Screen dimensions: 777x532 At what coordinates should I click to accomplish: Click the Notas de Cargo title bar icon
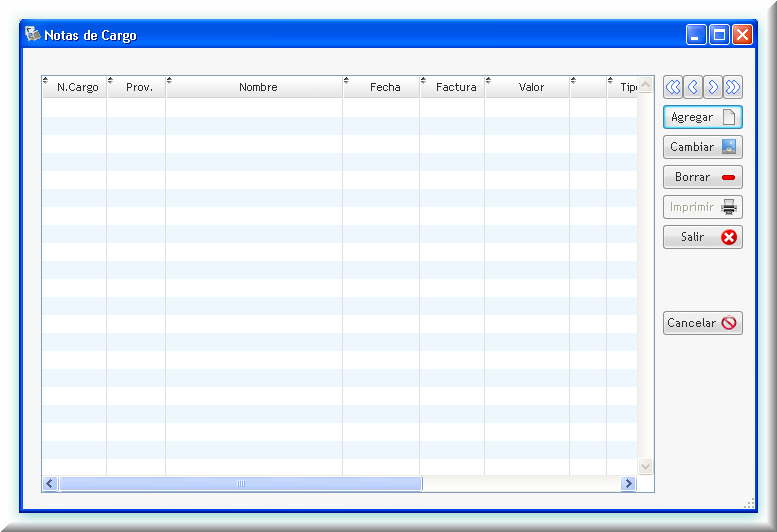coord(33,34)
